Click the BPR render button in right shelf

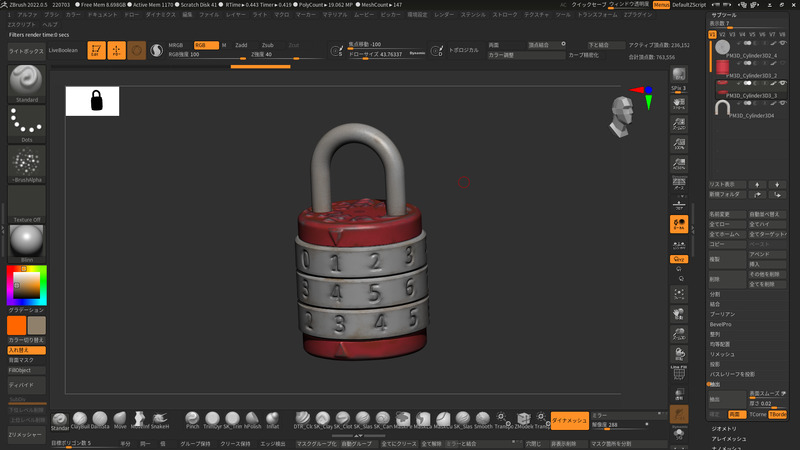679,75
